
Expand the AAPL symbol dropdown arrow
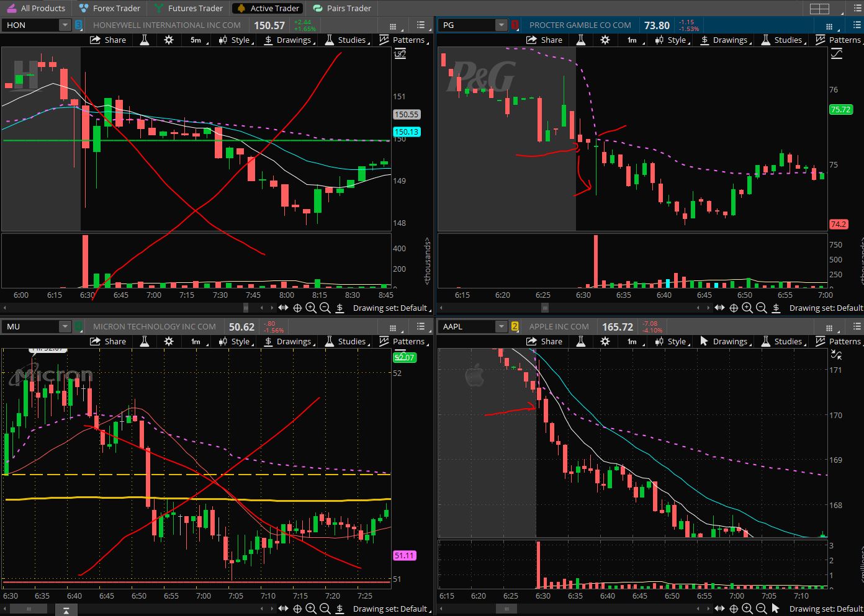pyautogui.click(x=502, y=326)
